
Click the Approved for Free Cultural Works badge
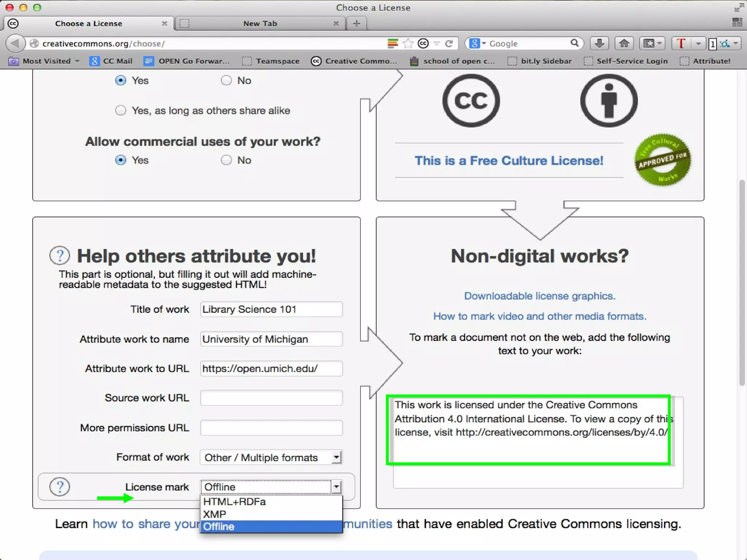click(662, 160)
